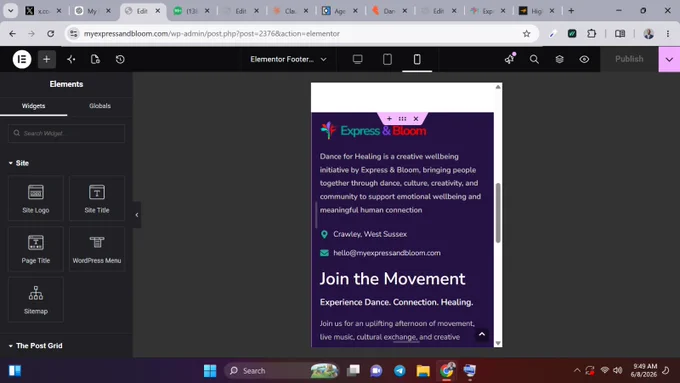Select the Join the Movement heading
Image resolution: width=680 pixels, height=383 pixels.
pos(392,278)
